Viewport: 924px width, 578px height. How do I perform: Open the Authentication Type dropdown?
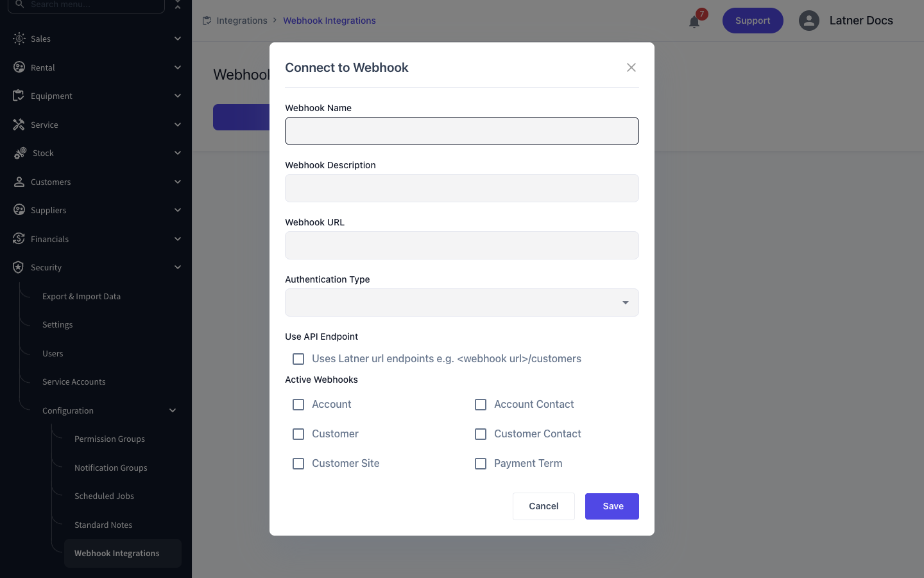(x=462, y=302)
